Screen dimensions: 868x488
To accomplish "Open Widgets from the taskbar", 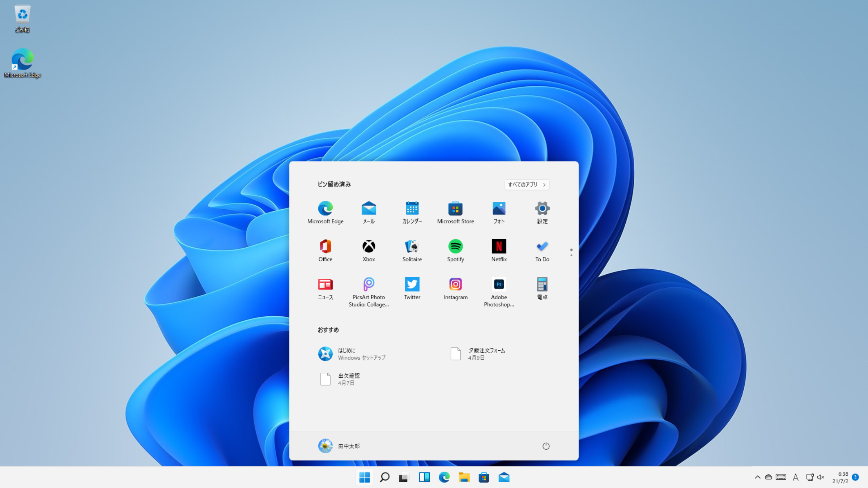I will [x=425, y=477].
